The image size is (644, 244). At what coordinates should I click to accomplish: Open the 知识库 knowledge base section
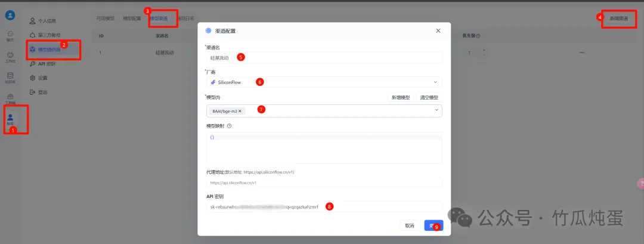10,78
